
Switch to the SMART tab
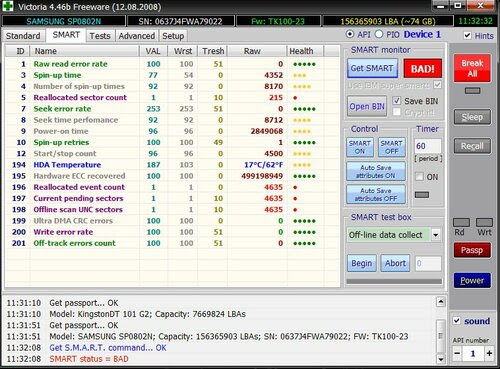[x=66, y=35]
